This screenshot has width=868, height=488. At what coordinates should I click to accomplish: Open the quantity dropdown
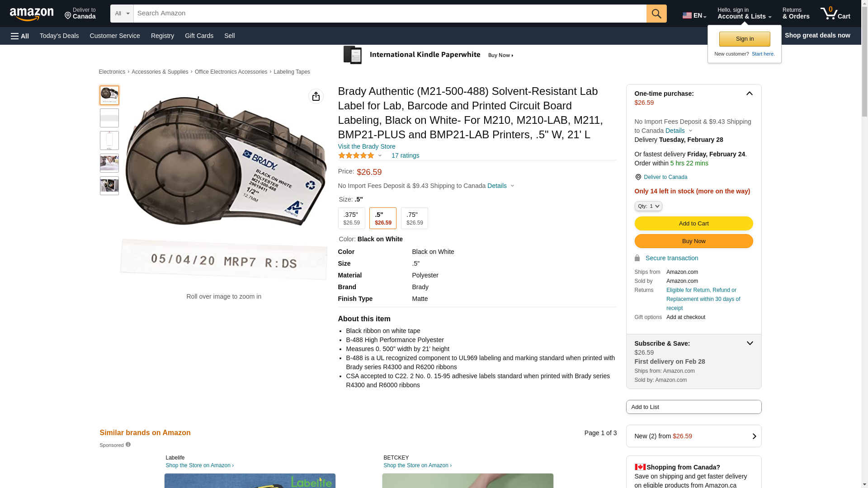648,206
